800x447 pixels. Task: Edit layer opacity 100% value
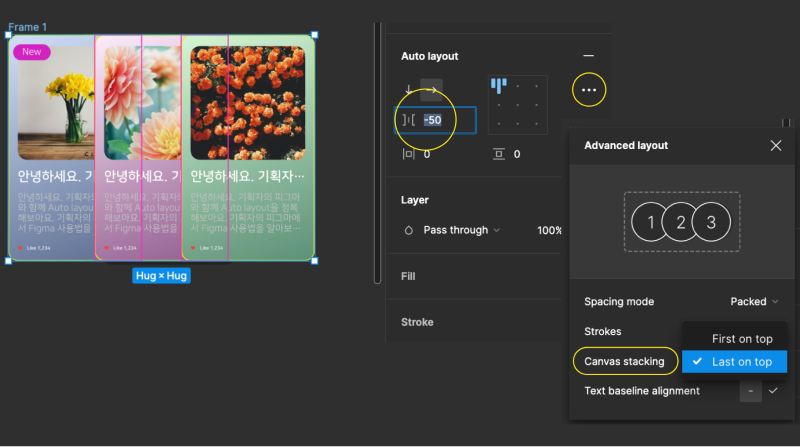tap(549, 230)
